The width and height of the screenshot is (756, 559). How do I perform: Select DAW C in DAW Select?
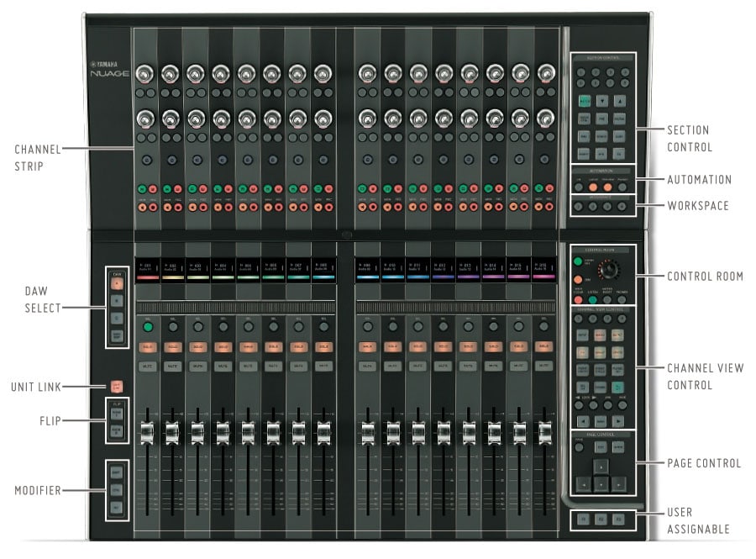click(x=117, y=319)
